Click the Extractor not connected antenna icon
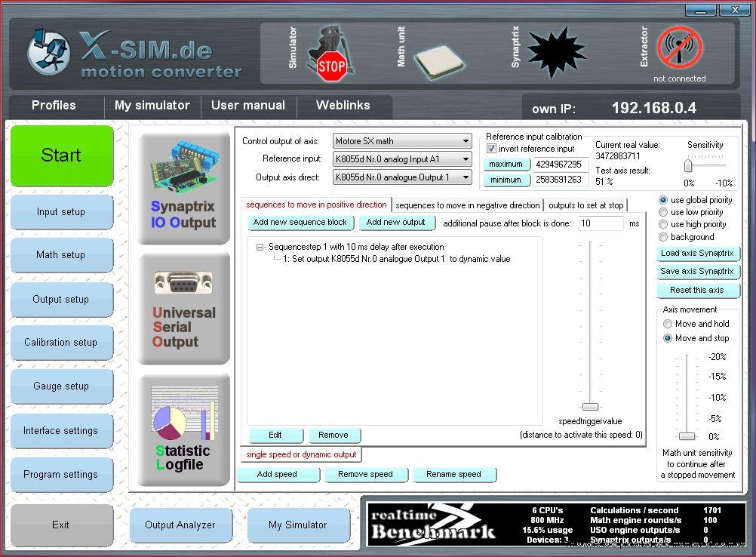 [x=680, y=48]
